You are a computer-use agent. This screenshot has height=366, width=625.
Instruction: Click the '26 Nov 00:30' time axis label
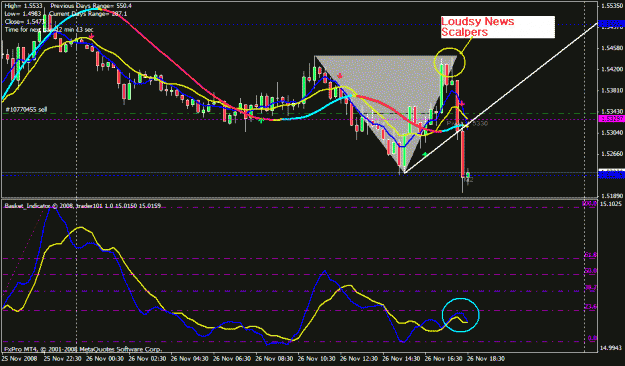[105, 358]
